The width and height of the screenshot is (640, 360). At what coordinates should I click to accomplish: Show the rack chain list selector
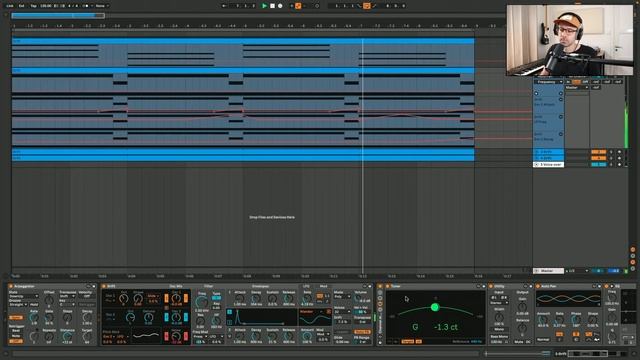point(380,298)
